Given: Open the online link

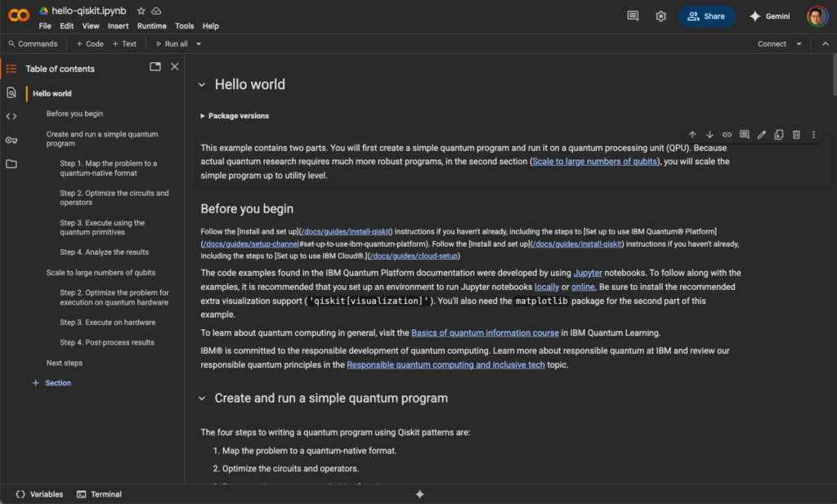Looking at the screenshot, I should point(584,287).
